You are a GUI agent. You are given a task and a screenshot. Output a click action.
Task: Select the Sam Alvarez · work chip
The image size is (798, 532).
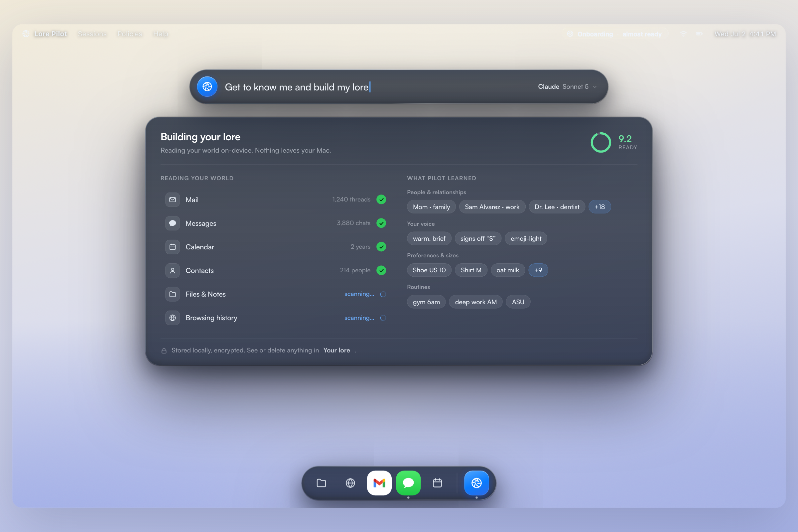pos(492,207)
